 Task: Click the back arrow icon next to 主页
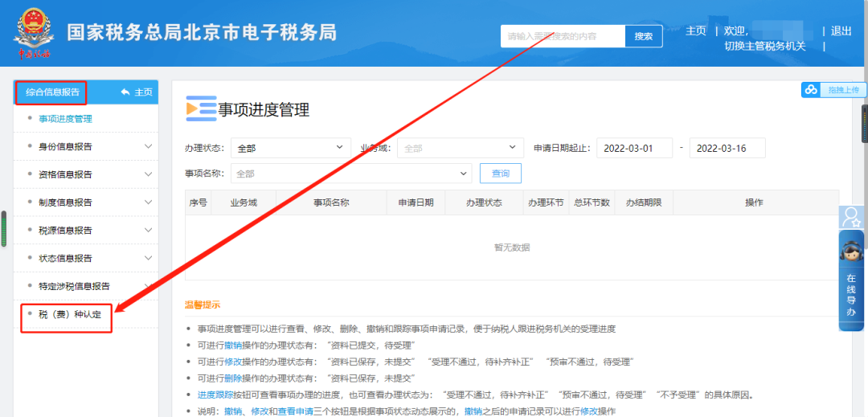(125, 92)
